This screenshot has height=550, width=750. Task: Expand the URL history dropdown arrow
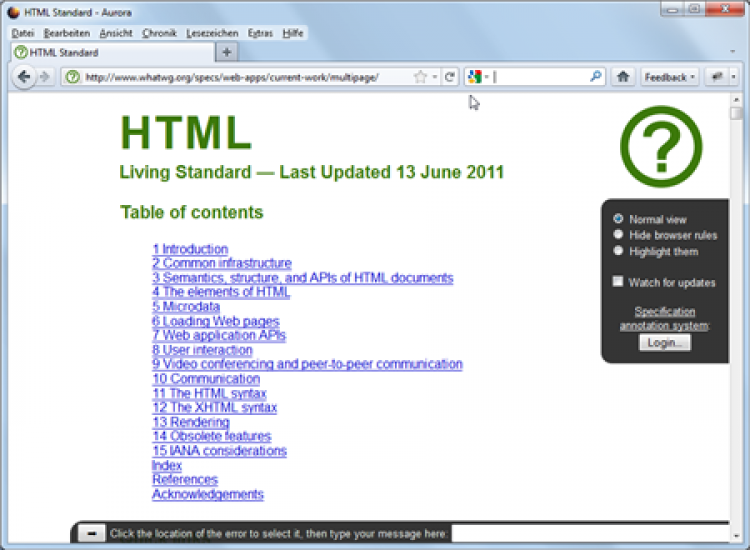pos(435,77)
